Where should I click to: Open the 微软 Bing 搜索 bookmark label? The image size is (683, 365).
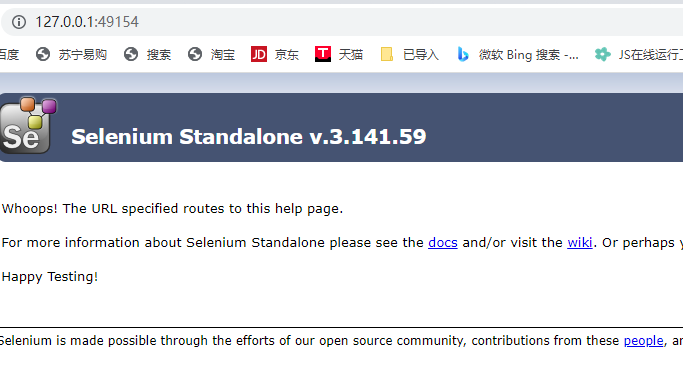click(528, 55)
